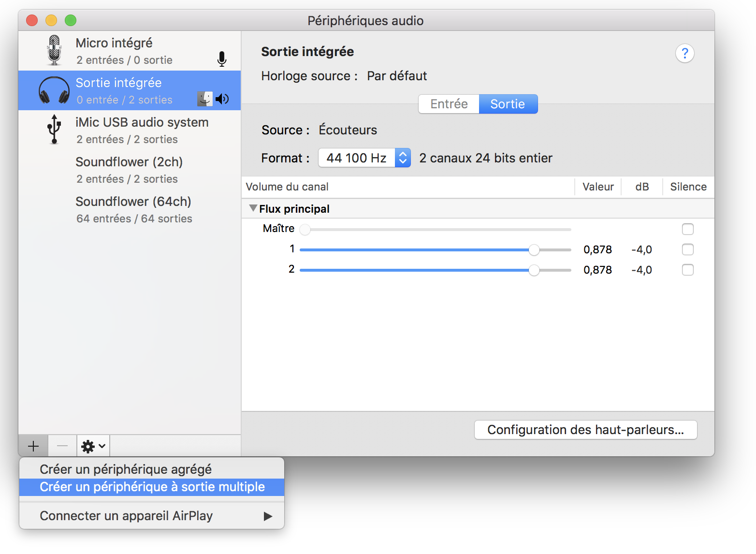Click the USB icon beside iMic USB audio system
The height and width of the screenshot is (554, 756).
[x=54, y=130]
